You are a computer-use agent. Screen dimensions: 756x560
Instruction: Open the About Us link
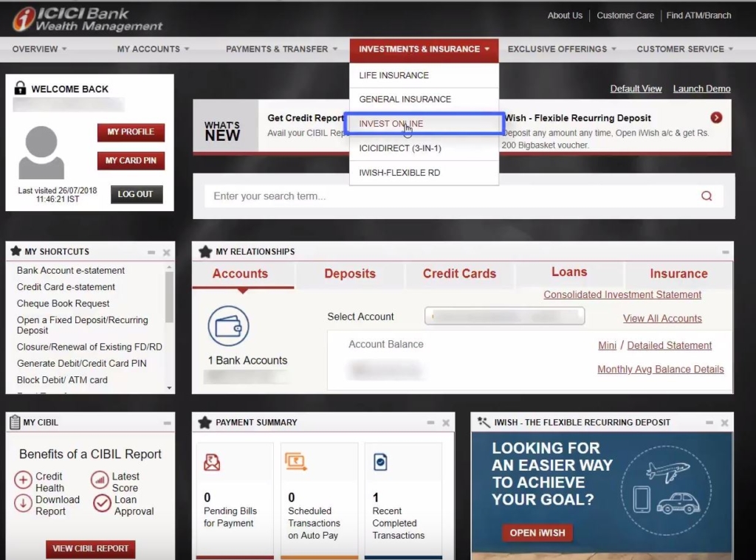(565, 15)
